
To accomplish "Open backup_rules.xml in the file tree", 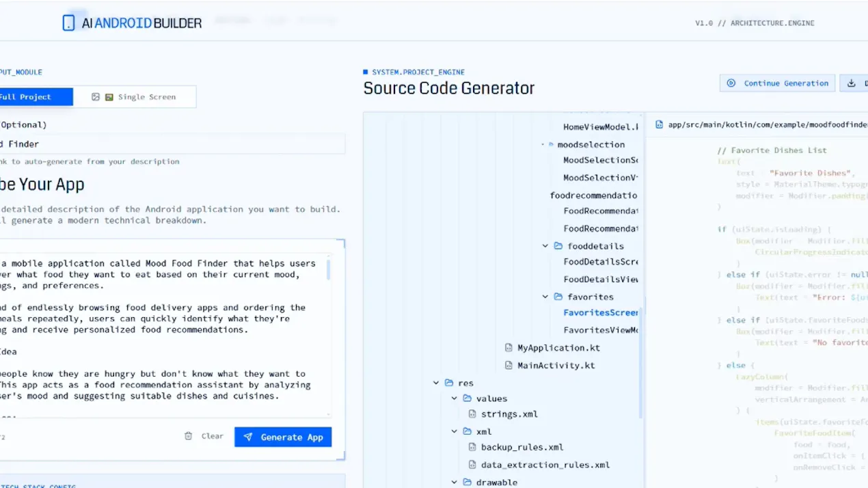I will click(x=522, y=447).
